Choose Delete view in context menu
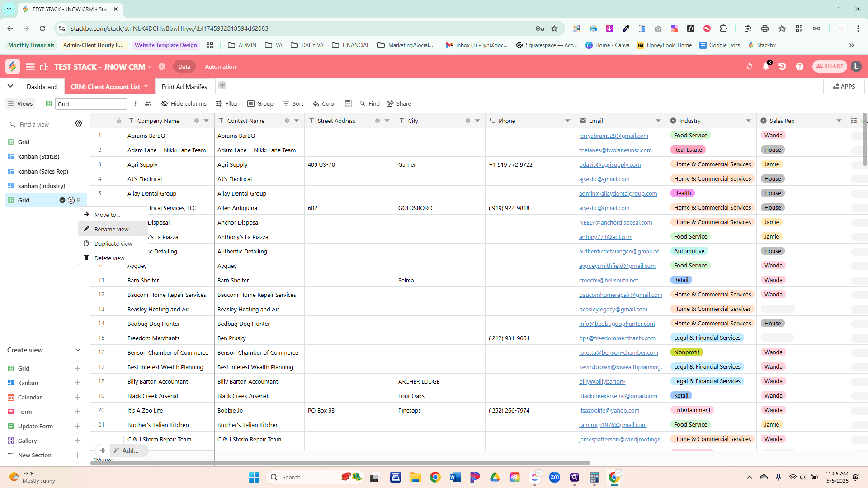 click(x=113, y=258)
